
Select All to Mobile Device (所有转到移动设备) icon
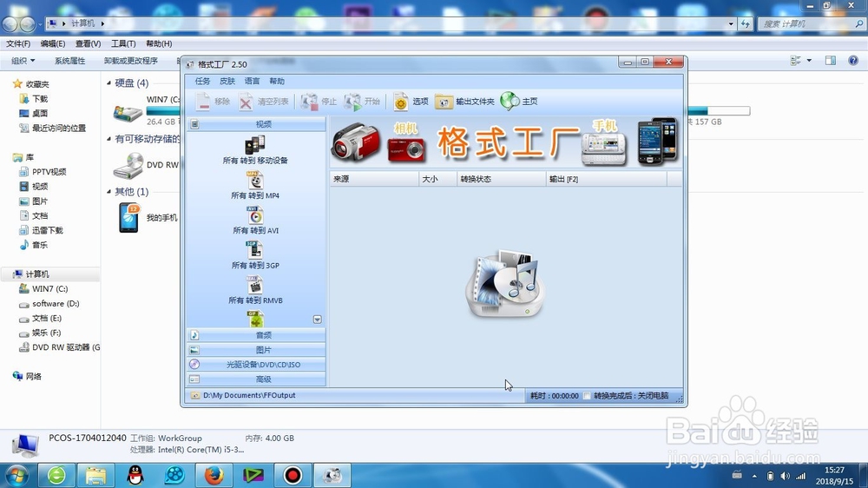[255, 145]
